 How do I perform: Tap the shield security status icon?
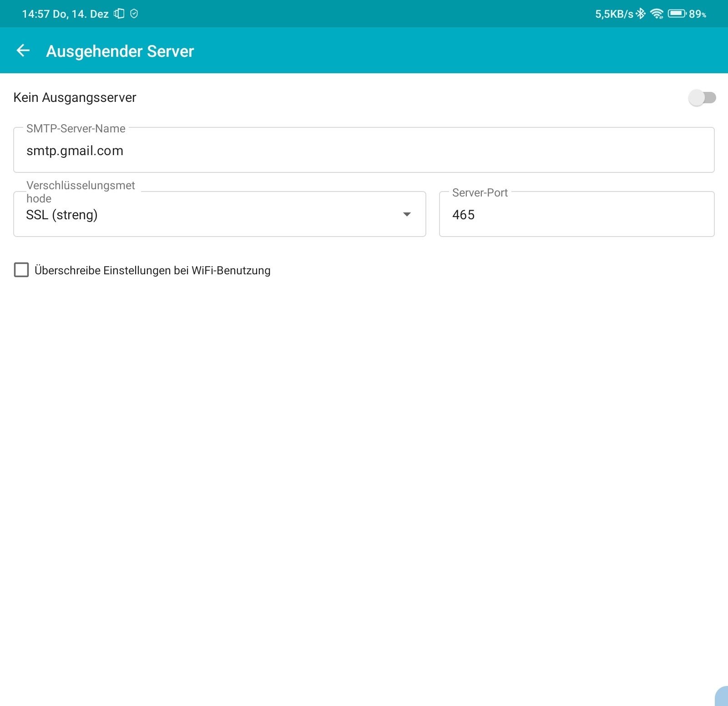click(134, 14)
